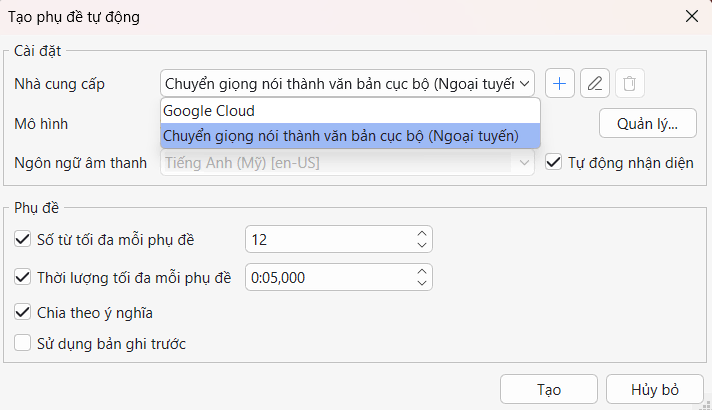Toggle Tự động nhận diện checkbox

click(x=554, y=162)
